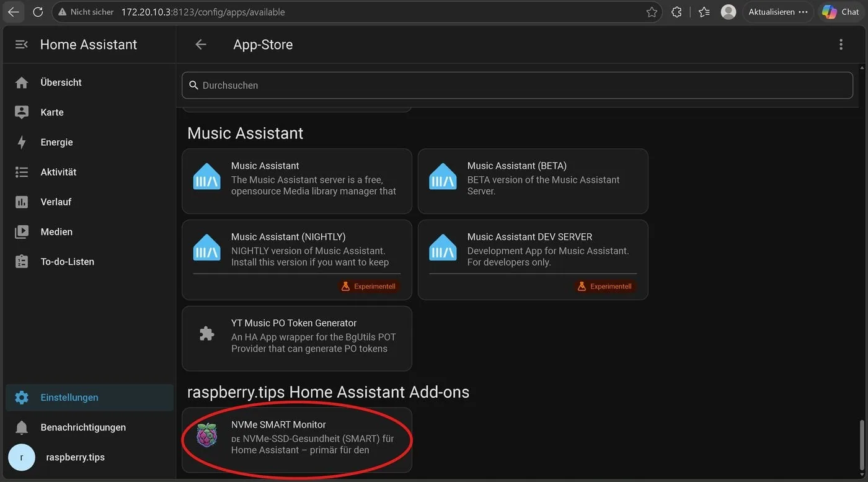Screen dimensions: 868x482
Task: Open the Music Assistant app card
Action: 297,181
